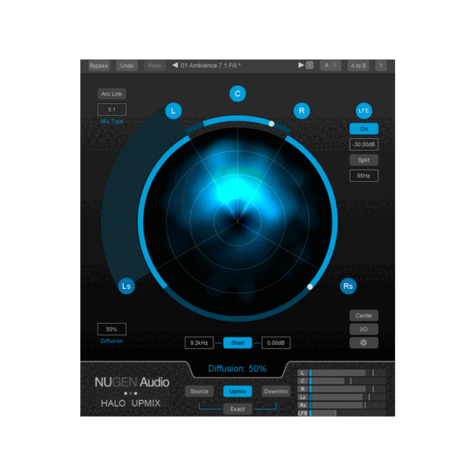Switch the A/B comparison toggle

(x=331, y=66)
